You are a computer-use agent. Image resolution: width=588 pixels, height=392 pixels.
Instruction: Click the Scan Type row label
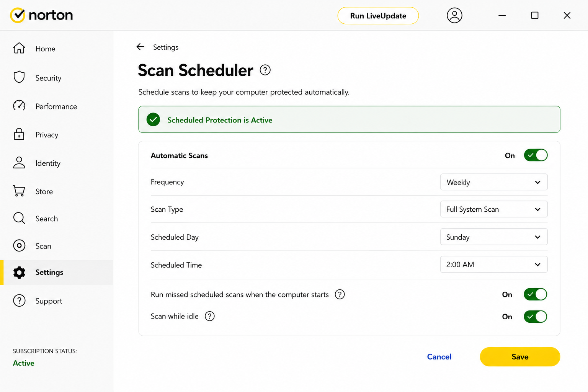pos(167,209)
